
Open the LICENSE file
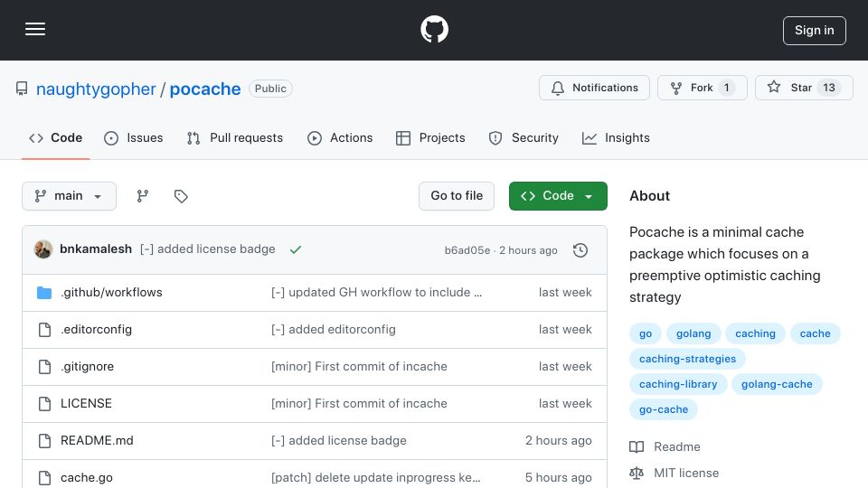[x=86, y=403]
